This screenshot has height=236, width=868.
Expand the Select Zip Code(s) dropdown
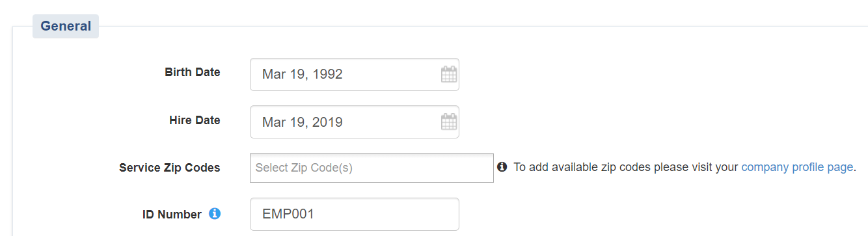pyautogui.click(x=372, y=168)
